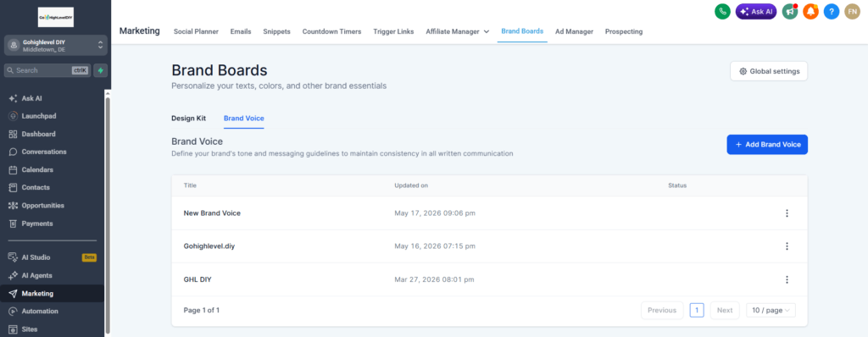
Task: Switch to the Design Kit tab
Action: pyautogui.click(x=189, y=118)
